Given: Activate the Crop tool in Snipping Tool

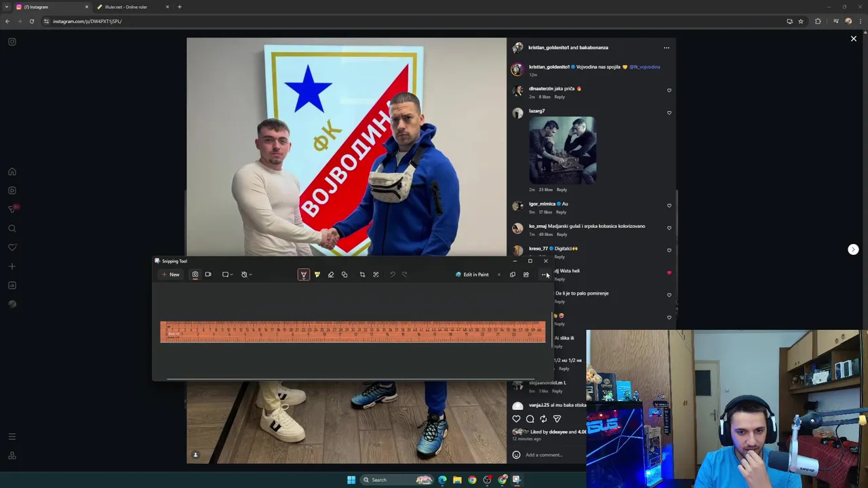Looking at the screenshot, I should tap(362, 274).
